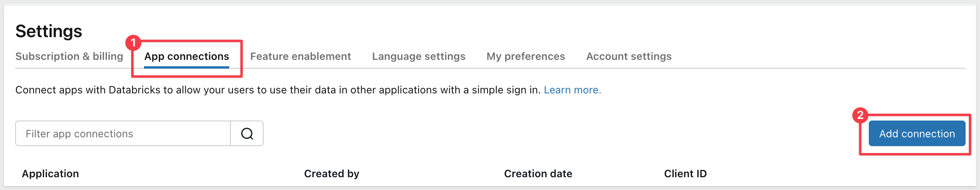Select the App connections tab
Screen dimensions: 980x190
click(x=186, y=56)
